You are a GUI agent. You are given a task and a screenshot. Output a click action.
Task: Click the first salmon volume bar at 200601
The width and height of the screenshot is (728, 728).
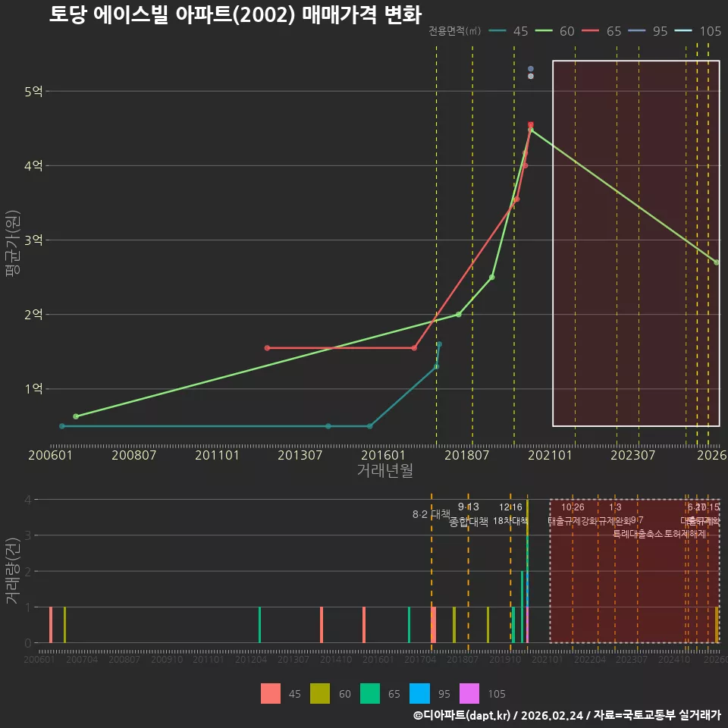pos(51,625)
